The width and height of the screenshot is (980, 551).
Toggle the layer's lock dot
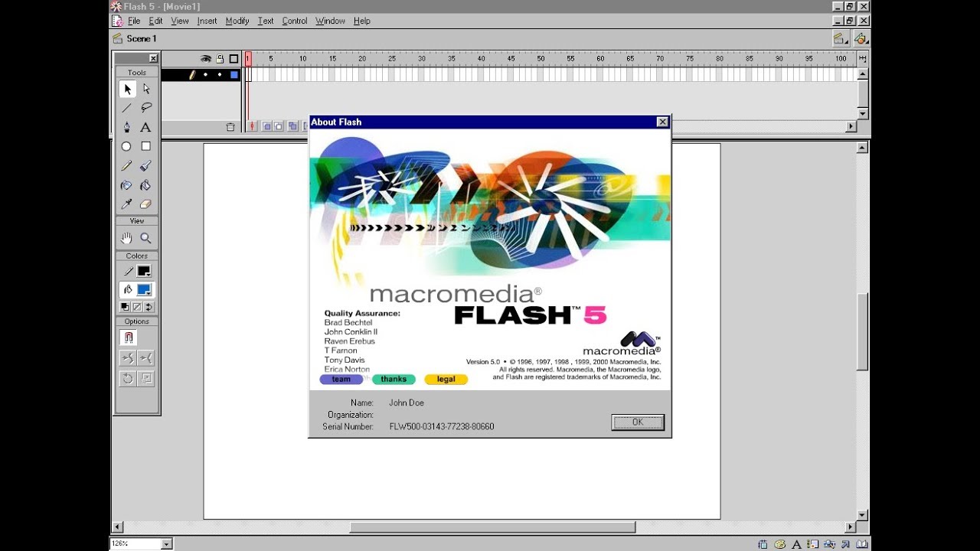click(220, 75)
